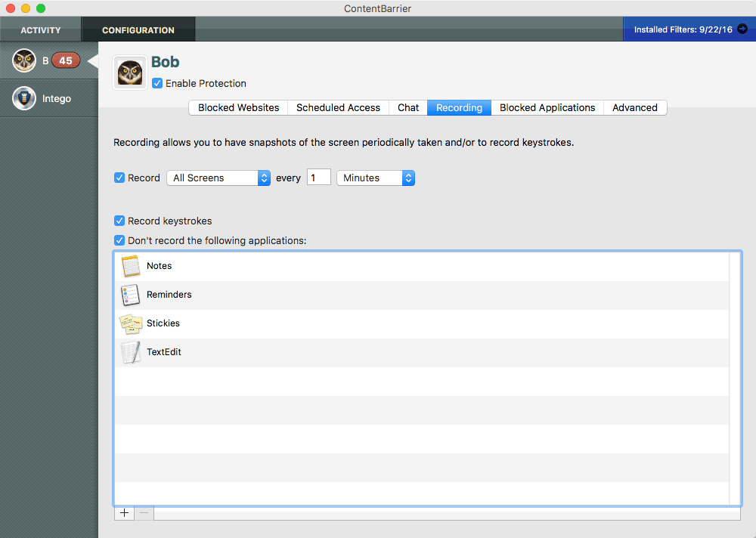Select the Intego user label in sidebar

pos(57,98)
